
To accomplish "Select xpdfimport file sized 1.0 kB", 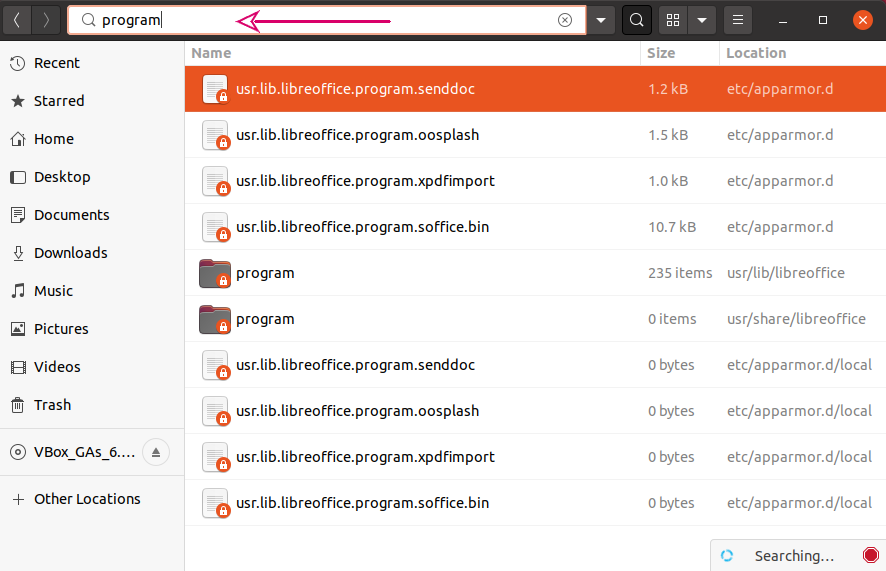I will point(535,181).
